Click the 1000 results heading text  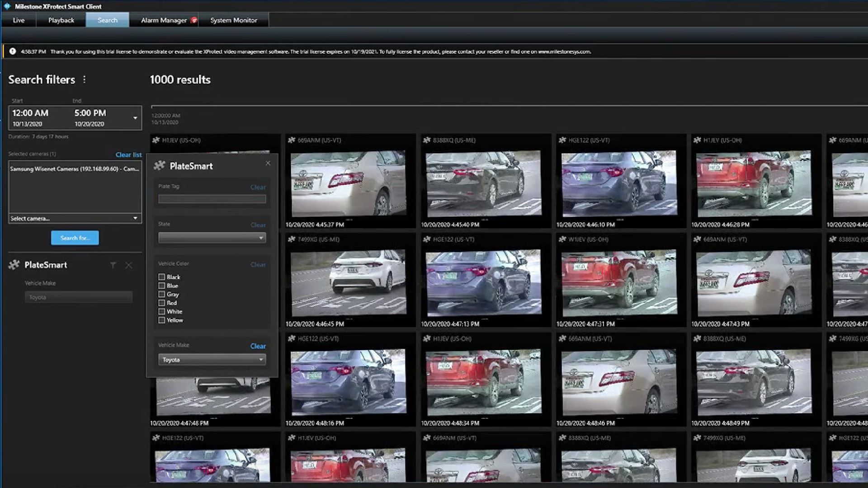pyautogui.click(x=180, y=80)
